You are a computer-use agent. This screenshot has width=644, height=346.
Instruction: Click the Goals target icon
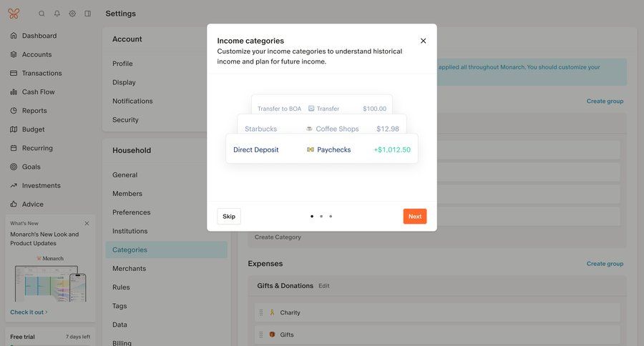point(14,167)
